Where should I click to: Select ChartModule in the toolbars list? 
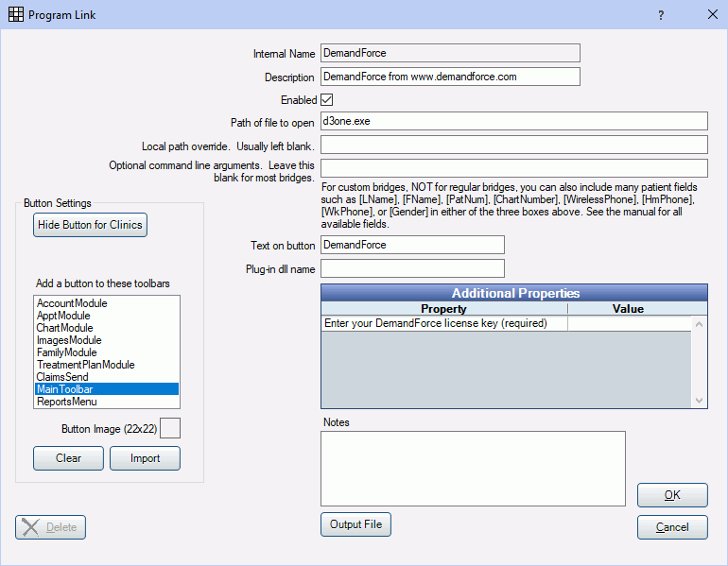pyautogui.click(x=106, y=328)
